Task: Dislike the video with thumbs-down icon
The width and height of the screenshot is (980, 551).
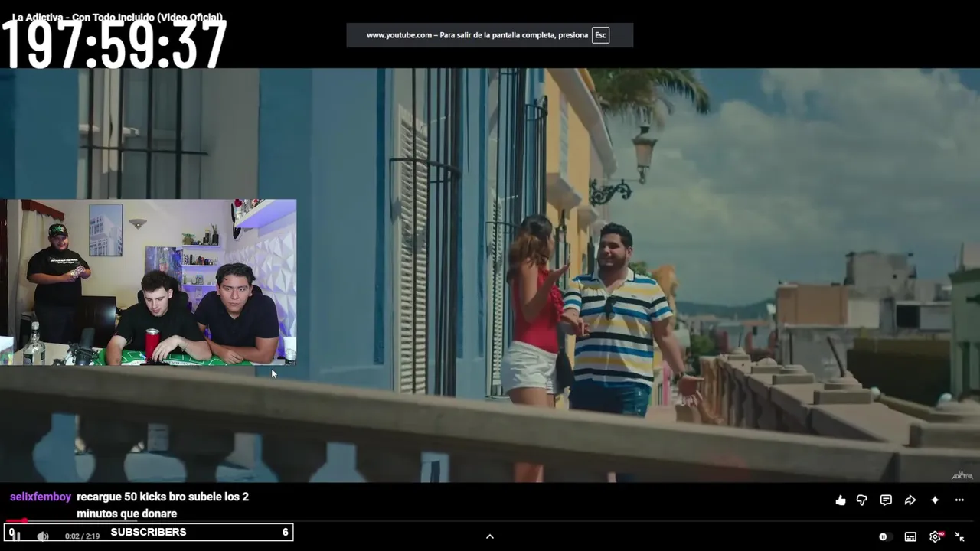Action: click(x=861, y=500)
